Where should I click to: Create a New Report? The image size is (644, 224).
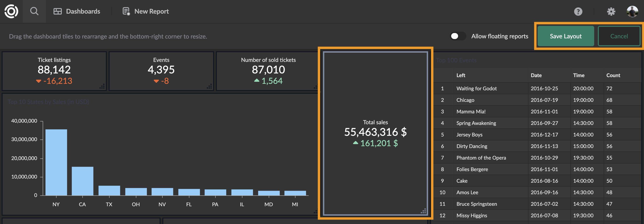[x=146, y=11]
